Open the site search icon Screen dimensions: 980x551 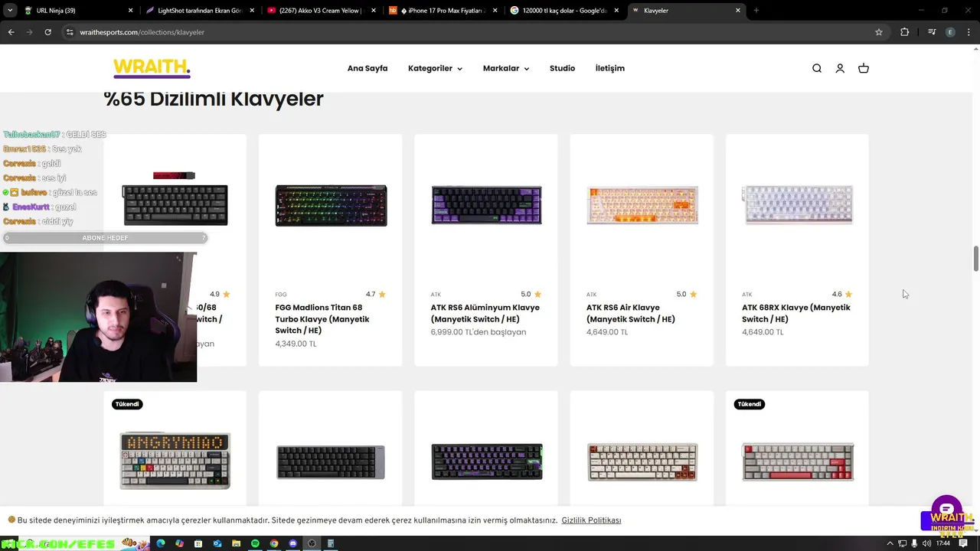click(x=817, y=68)
